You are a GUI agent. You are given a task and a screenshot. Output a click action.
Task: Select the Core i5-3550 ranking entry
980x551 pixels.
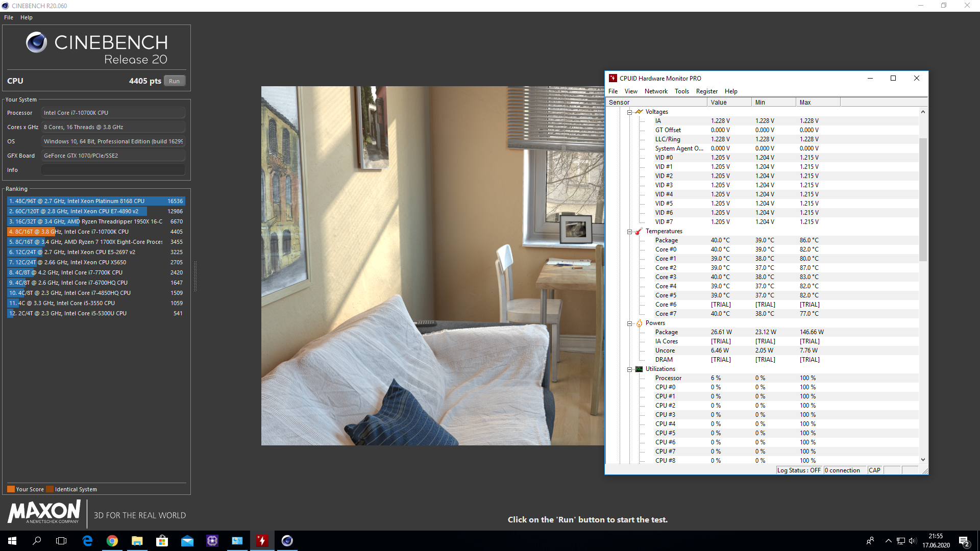coord(96,303)
